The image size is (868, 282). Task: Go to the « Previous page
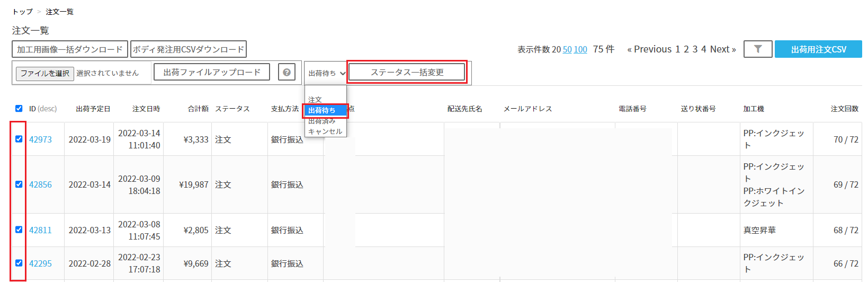coord(649,49)
